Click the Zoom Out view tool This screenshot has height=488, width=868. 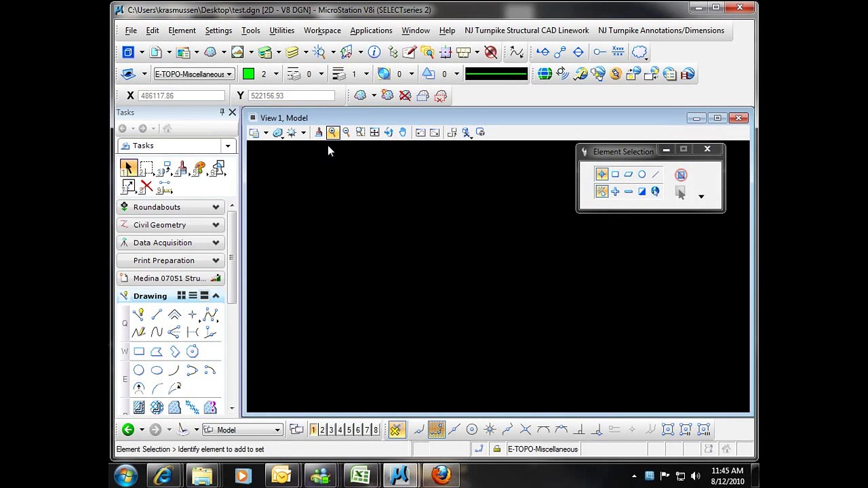click(x=347, y=133)
